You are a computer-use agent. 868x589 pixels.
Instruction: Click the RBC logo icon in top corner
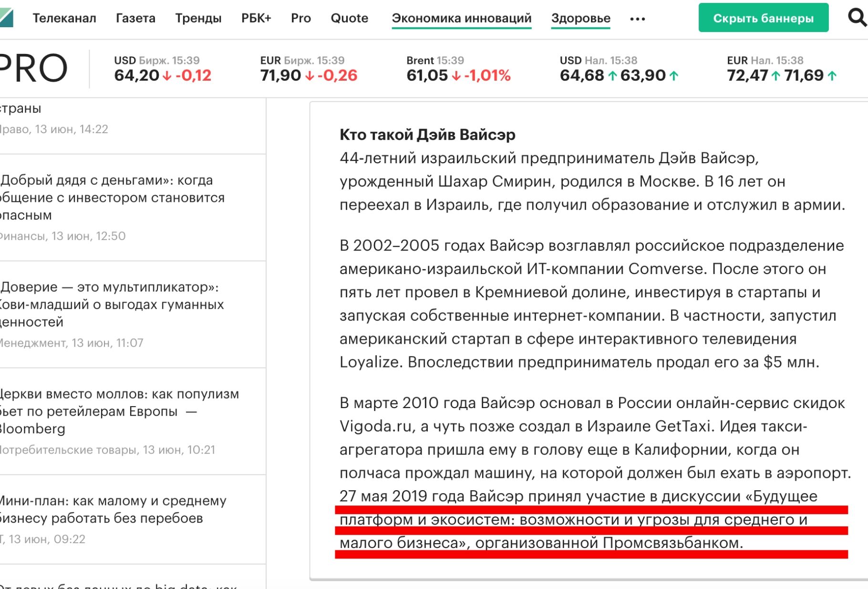click(x=6, y=18)
